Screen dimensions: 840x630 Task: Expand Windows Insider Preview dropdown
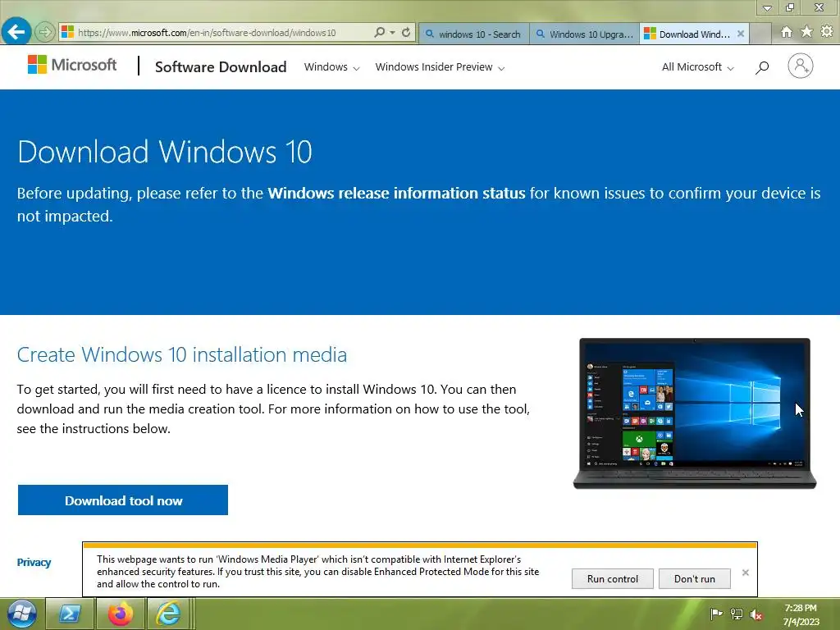(x=440, y=67)
